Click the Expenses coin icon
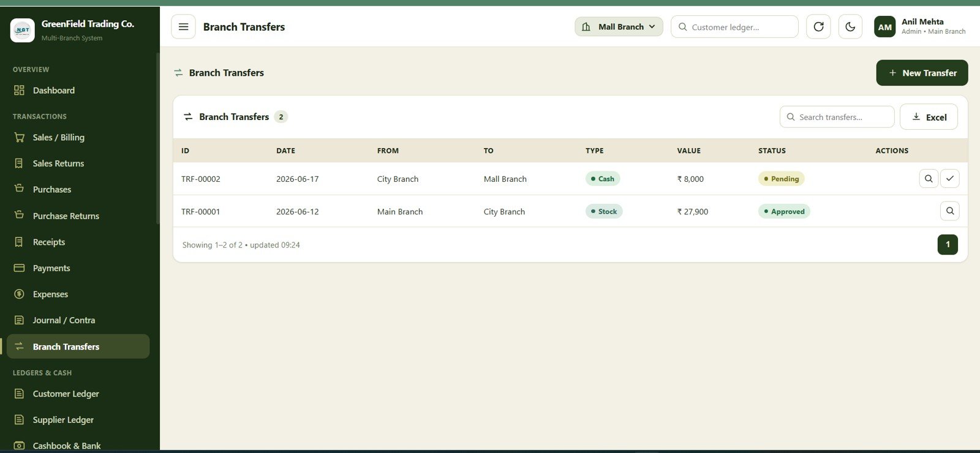 click(x=19, y=294)
